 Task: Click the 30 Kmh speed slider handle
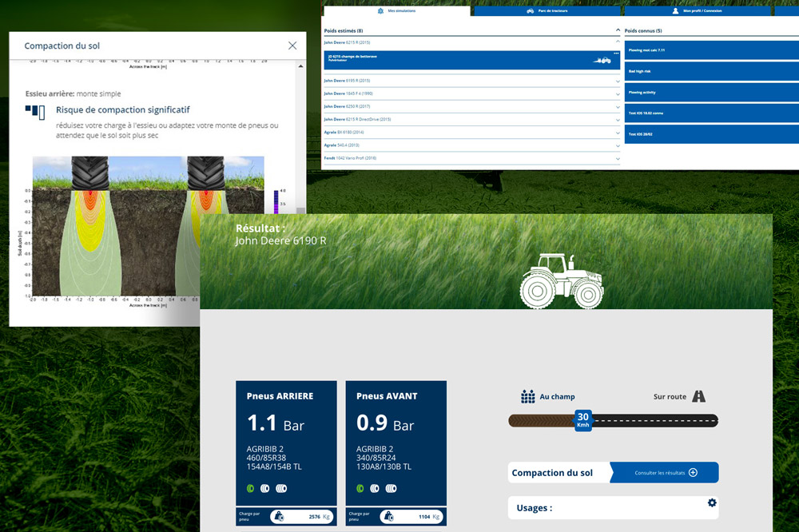point(583,420)
